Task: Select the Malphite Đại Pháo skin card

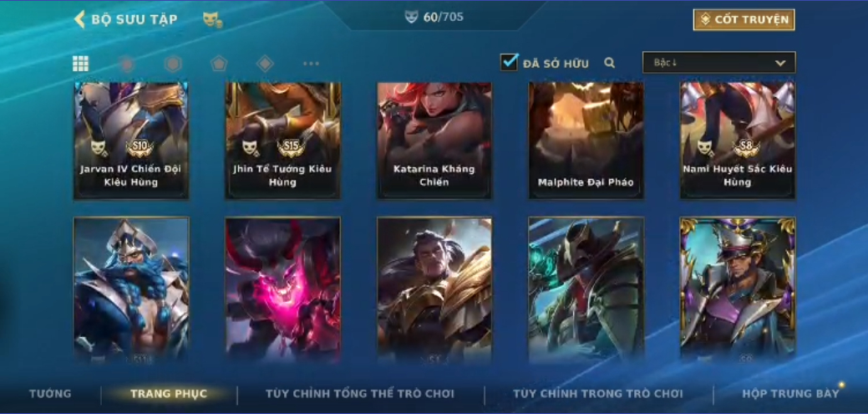Action: point(586,141)
